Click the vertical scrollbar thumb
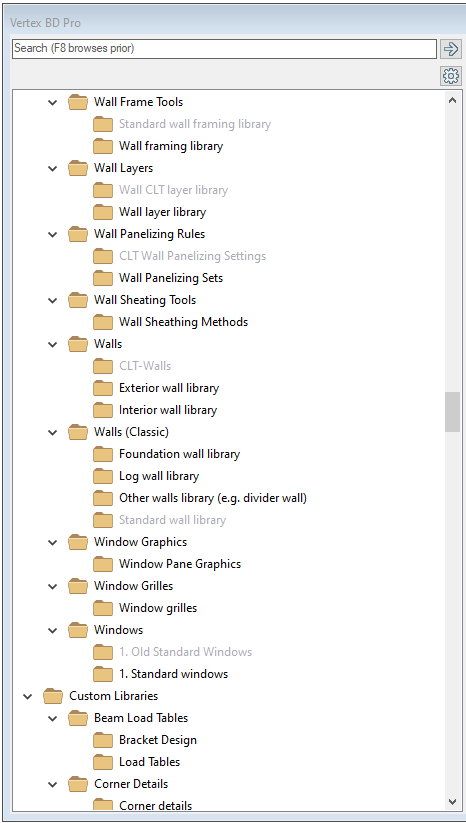Viewport: 466px width, 823px height. (x=452, y=412)
